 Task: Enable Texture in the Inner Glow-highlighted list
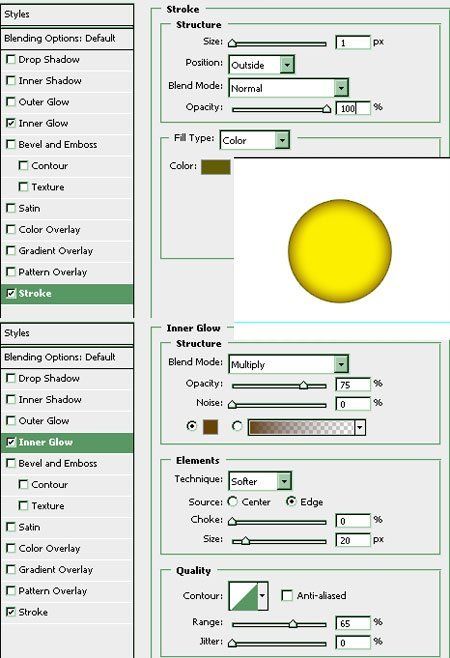click(x=24, y=506)
